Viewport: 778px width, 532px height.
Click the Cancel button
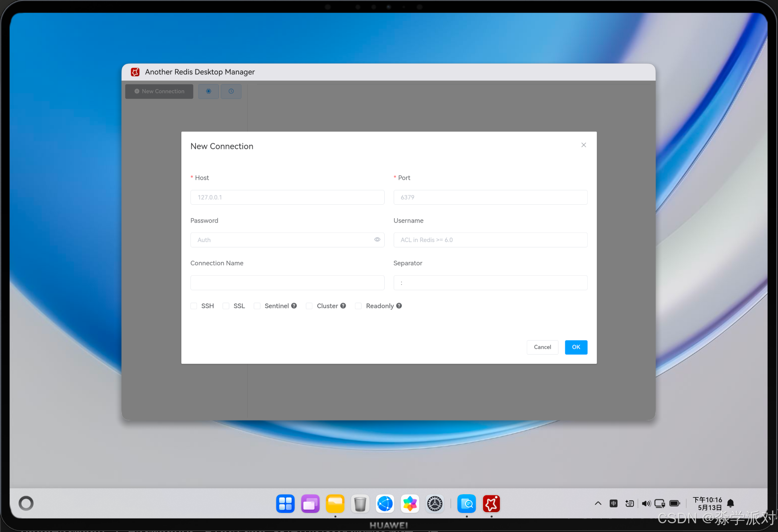click(x=543, y=347)
